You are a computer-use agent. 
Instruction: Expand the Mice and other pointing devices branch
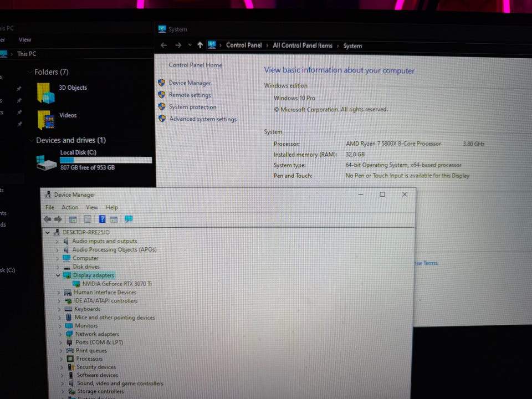60,318
